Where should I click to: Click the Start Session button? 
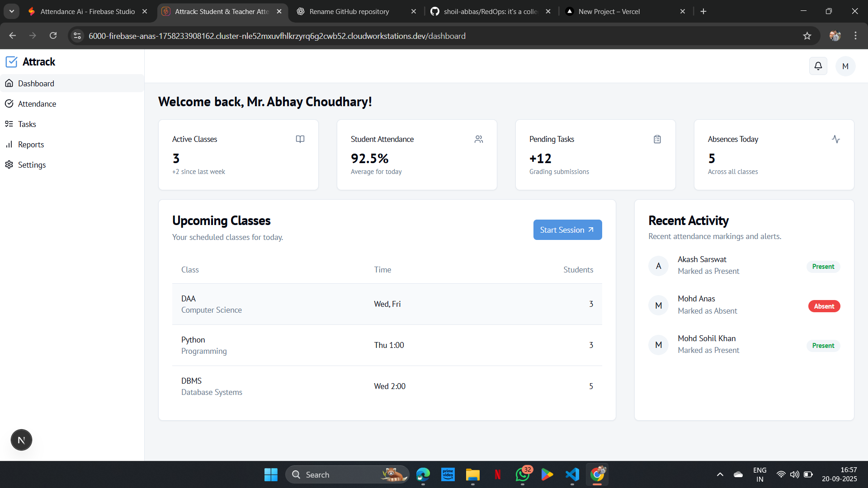567,230
